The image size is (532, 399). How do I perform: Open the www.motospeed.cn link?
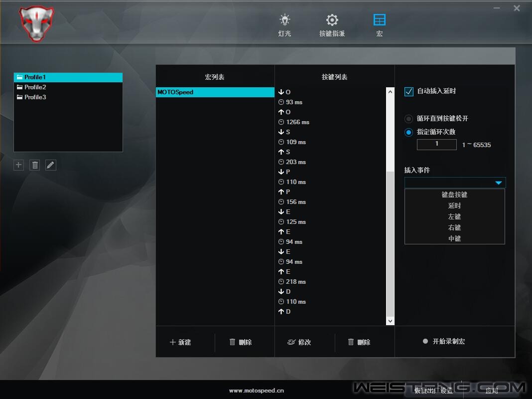[x=257, y=391]
